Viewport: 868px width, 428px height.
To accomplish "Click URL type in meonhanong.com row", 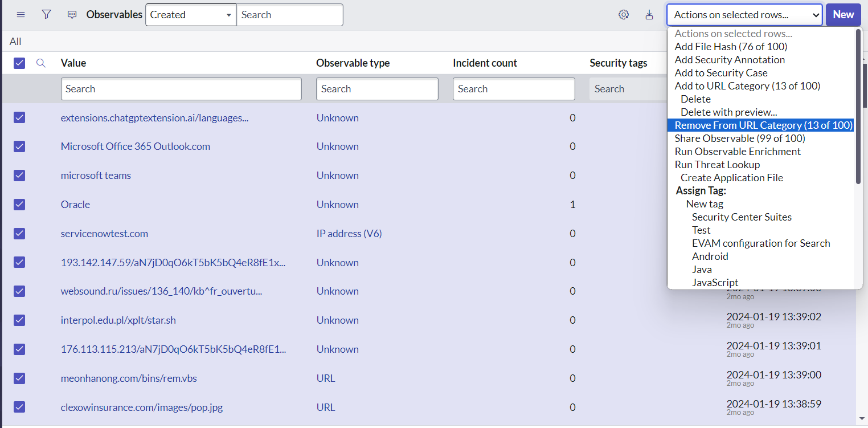I will pyautogui.click(x=326, y=378).
